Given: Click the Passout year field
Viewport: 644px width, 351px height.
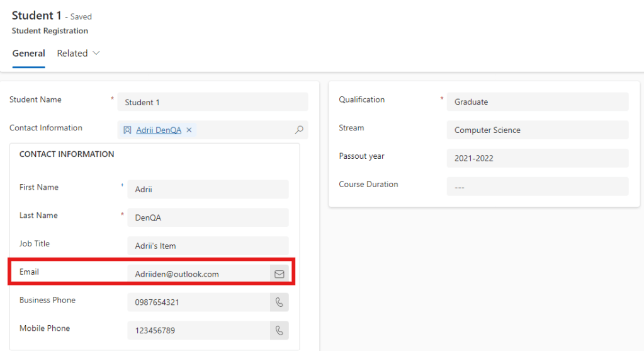Looking at the screenshot, I should (537, 158).
